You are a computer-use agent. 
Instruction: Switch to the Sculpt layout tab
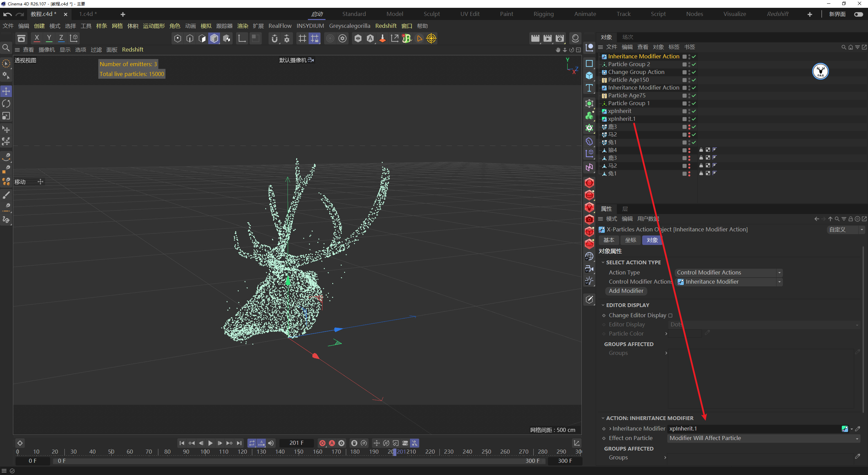point(431,14)
